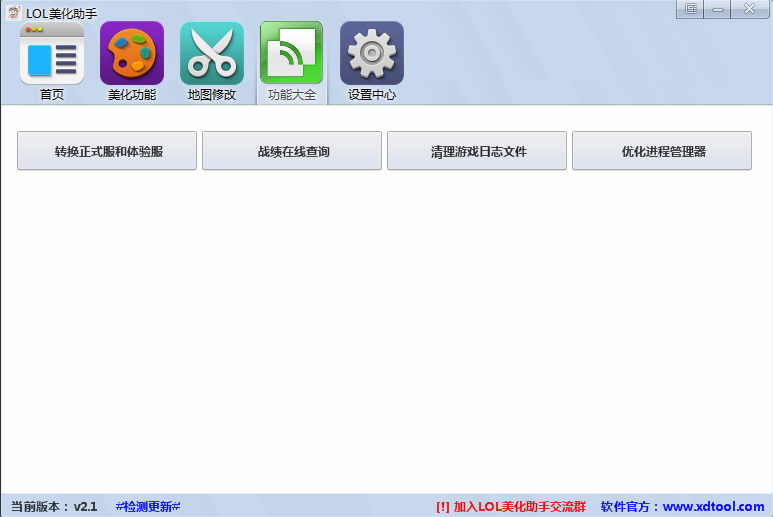Image resolution: width=773 pixels, height=517 pixels.
Task: Open www.xdtool.com official site link
Action: (x=713, y=507)
